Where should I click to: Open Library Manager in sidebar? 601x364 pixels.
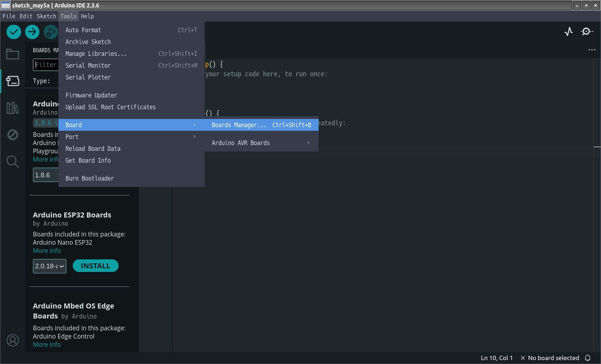[x=13, y=108]
